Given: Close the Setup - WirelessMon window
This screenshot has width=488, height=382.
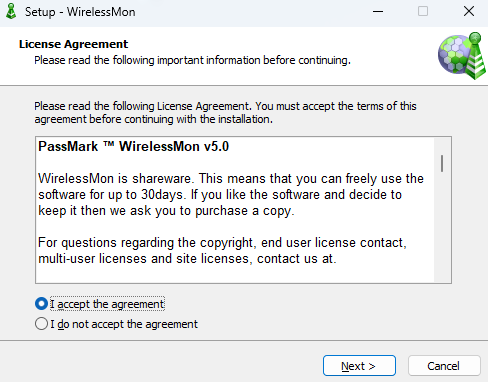Looking at the screenshot, I should coord(469,11).
